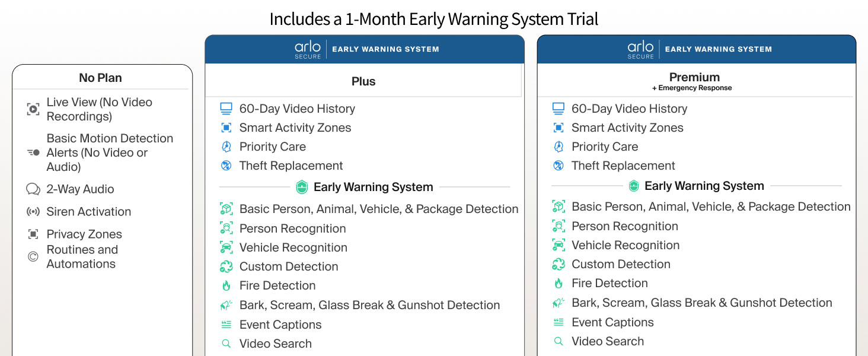The height and width of the screenshot is (356, 868).
Task: Click Premium plan 'Priority Care' text
Action: click(605, 147)
